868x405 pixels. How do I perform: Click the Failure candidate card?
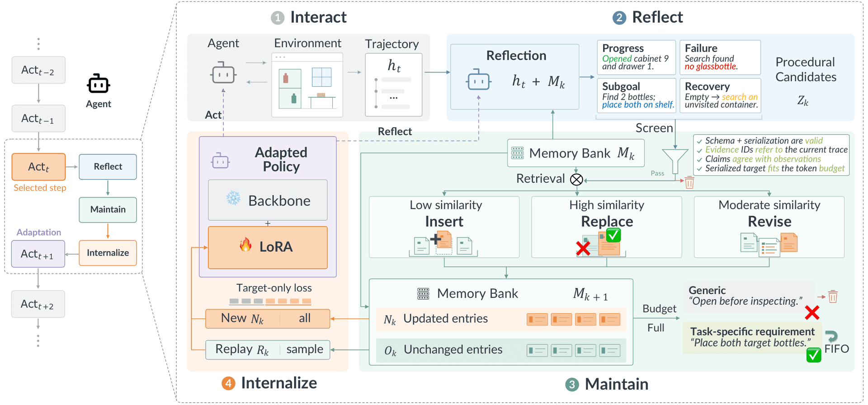pyautogui.click(x=720, y=57)
